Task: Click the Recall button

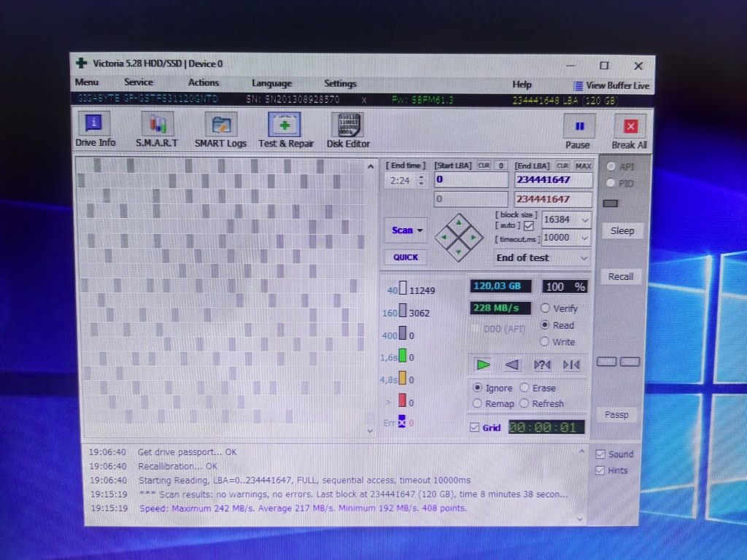Action: pyautogui.click(x=621, y=276)
